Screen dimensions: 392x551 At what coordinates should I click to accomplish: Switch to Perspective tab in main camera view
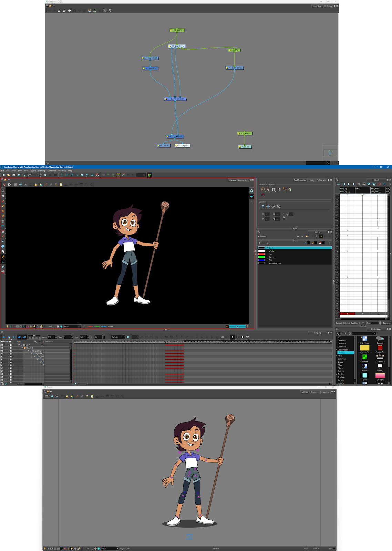coord(243,180)
